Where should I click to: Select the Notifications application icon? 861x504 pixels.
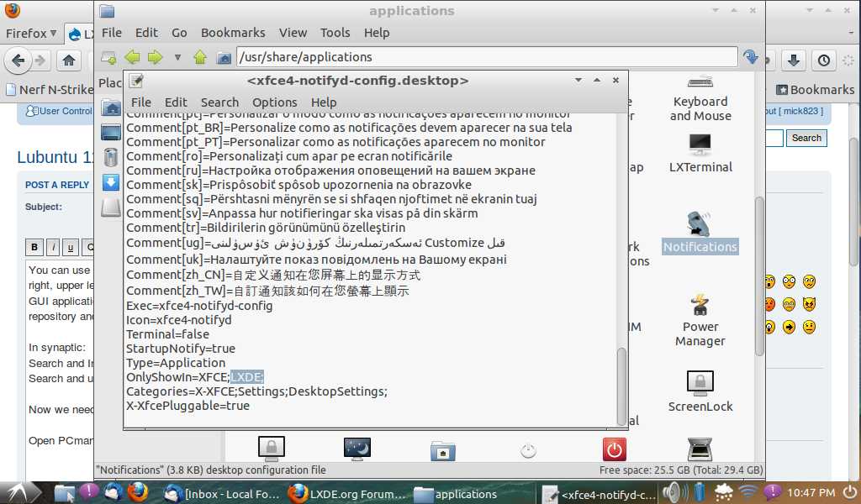pyautogui.click(x=700, y=233)
